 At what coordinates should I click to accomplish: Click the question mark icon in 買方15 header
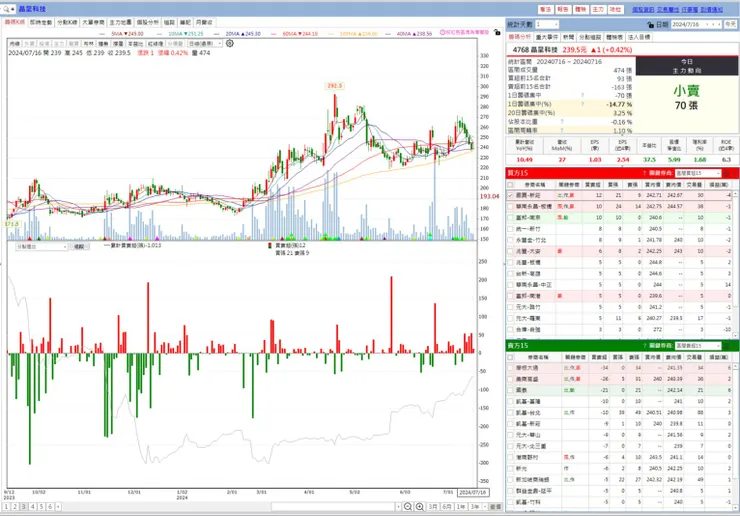coord(644,173)
